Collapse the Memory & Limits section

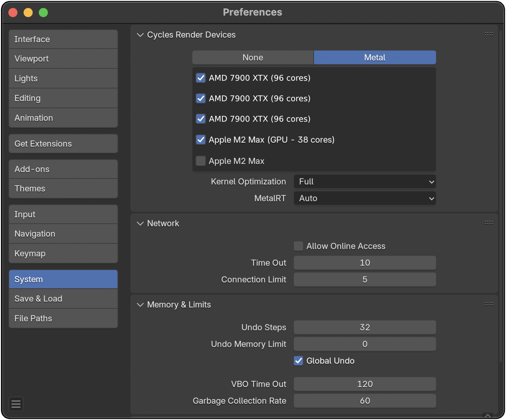coord(140,305)
